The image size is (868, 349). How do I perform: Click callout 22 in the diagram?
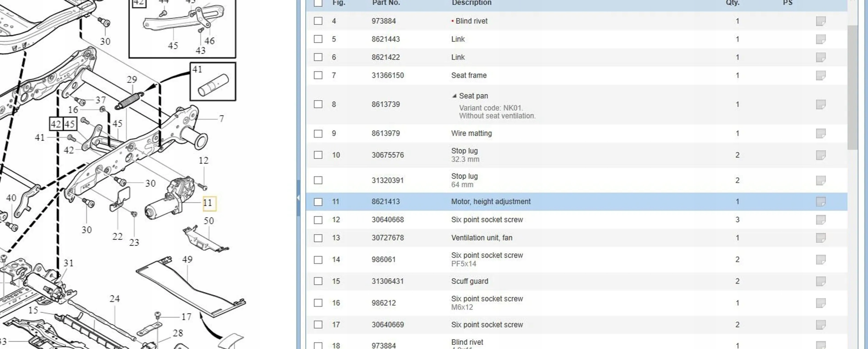click(x=117, y=236)
